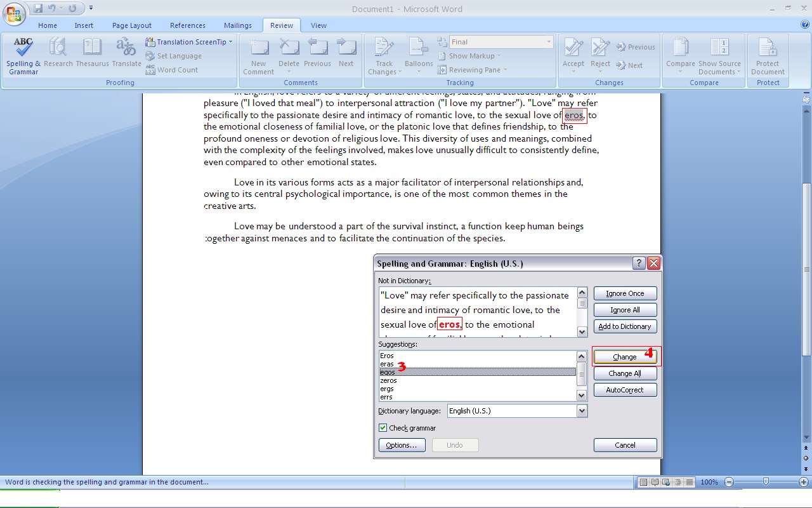Click the Add to Dictionary button
Viewport: 812px width, 508px height.
625,326
